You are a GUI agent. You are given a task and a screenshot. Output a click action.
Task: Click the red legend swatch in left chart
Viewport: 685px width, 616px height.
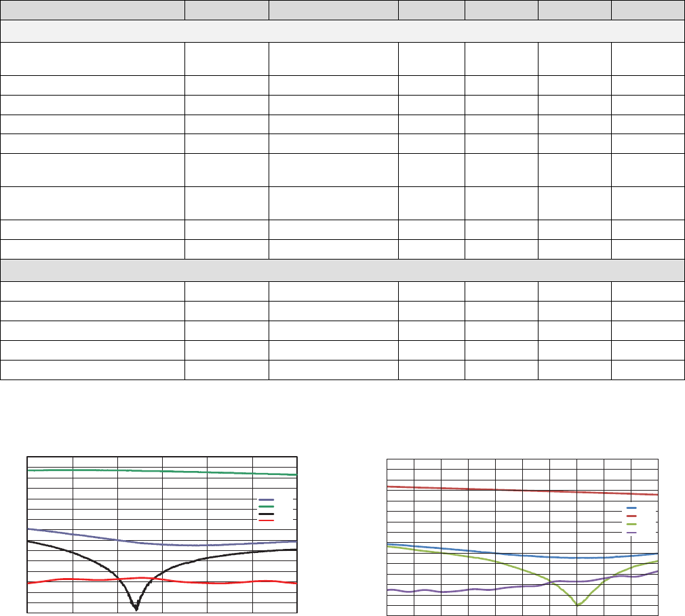(267, 520)
